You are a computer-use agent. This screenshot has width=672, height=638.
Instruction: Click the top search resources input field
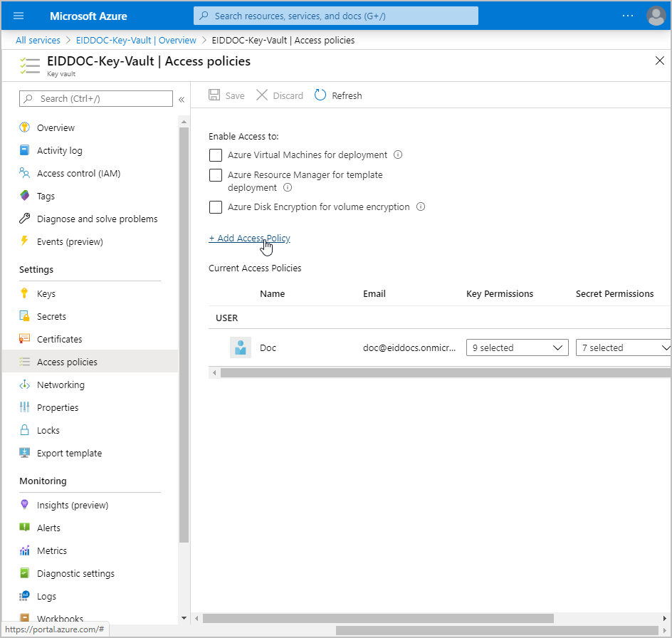pos(336,16)
